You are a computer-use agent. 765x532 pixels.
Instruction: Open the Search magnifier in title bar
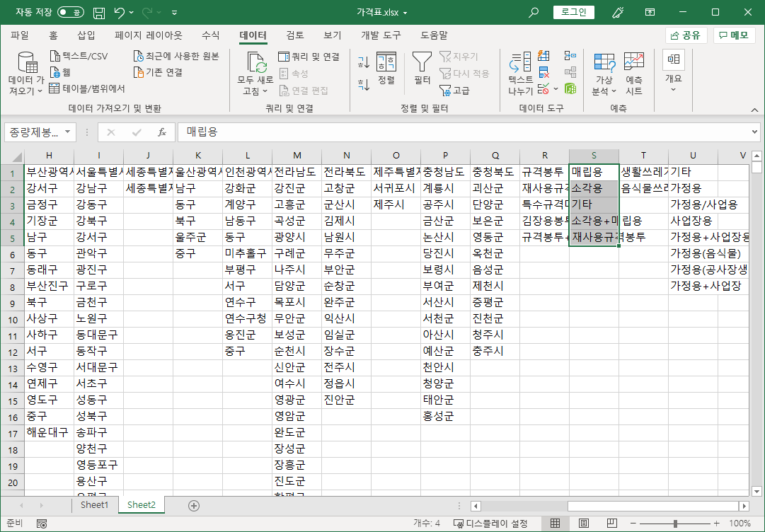(x=534, y=13)
